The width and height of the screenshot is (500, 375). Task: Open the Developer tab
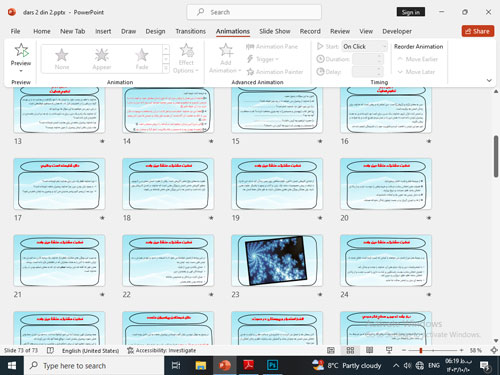(x=397, y=31)
